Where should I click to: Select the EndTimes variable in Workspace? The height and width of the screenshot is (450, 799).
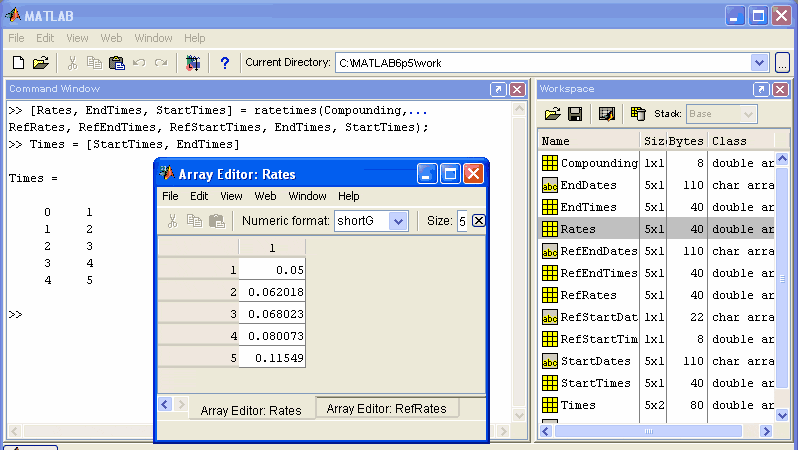click(x=589, y=207)
